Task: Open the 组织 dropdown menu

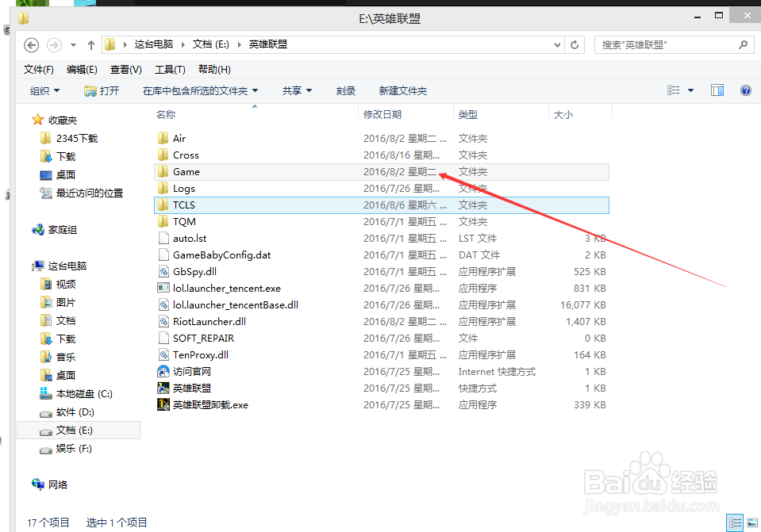Action: (44, 90)
